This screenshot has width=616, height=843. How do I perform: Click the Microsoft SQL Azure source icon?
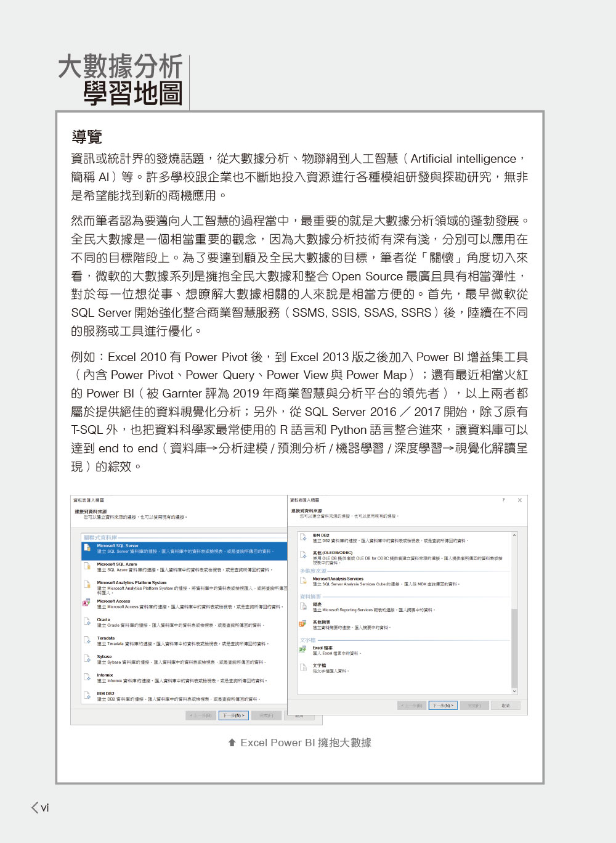pos(87,566)
